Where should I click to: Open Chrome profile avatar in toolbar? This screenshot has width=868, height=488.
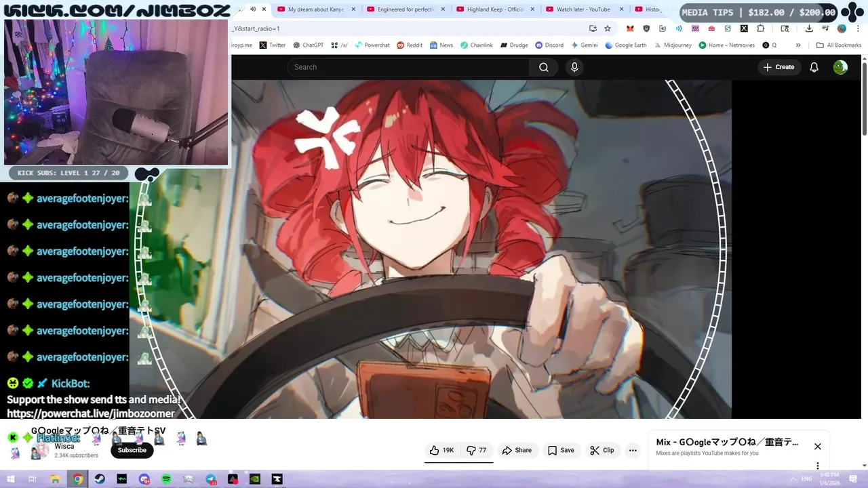pos(842,28)
